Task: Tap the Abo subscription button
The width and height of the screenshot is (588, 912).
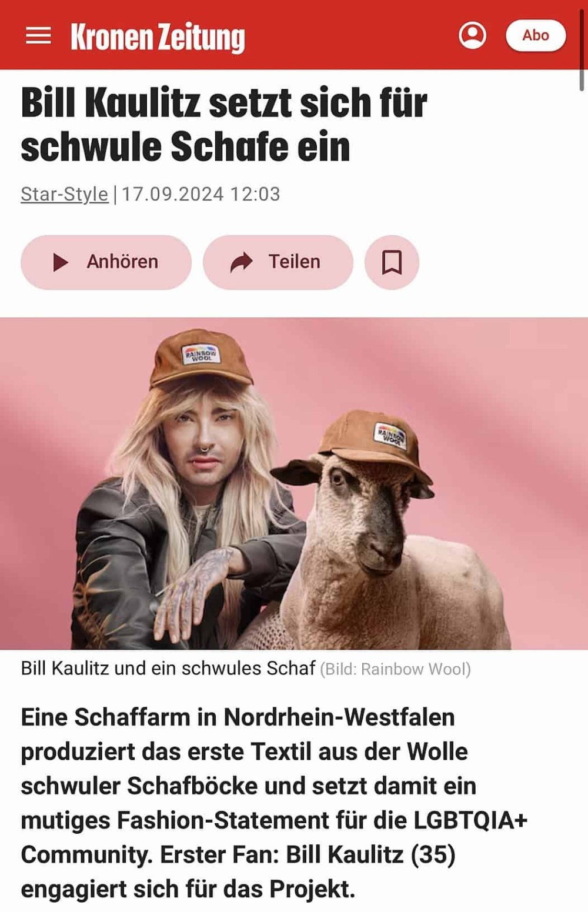Action: (x=536, y=35)
